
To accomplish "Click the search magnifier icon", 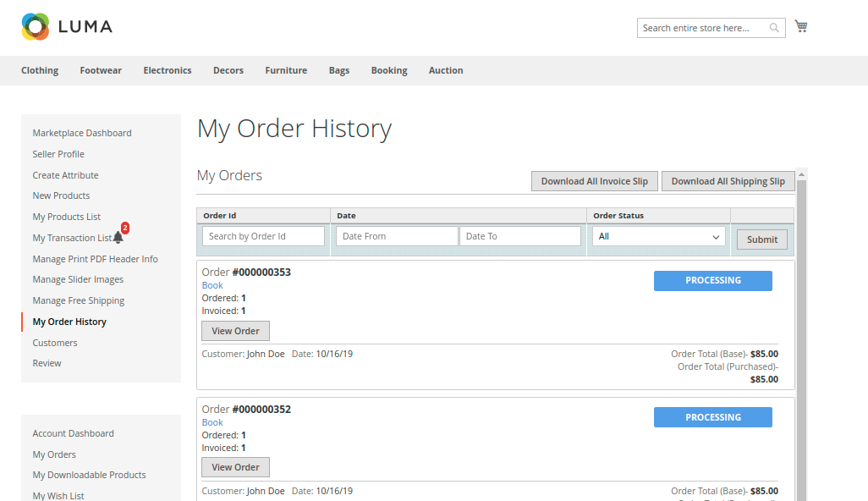I will click(x=772, y=28).
